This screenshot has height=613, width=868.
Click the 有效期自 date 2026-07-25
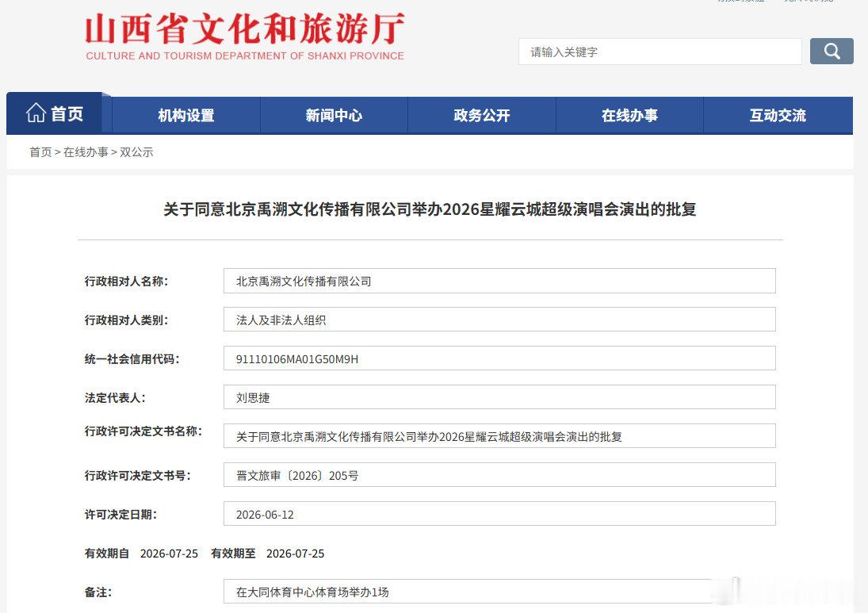[169, 554]
